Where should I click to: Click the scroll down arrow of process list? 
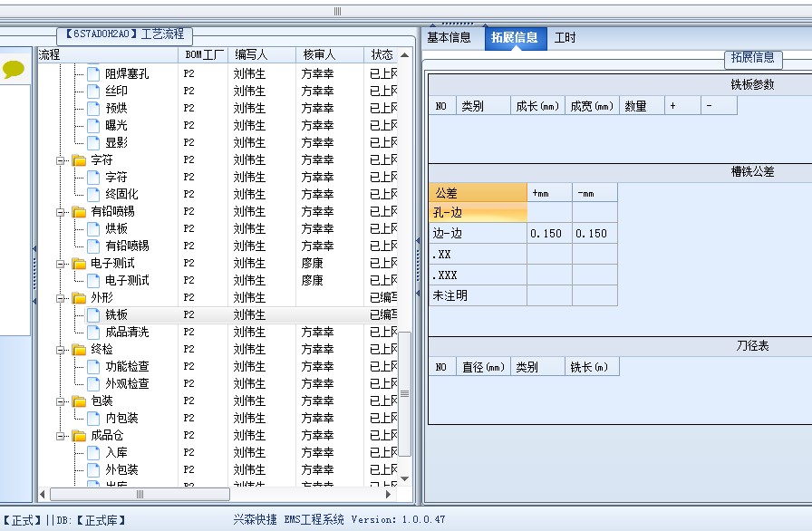pyautogui.click(x=405, y=478)
